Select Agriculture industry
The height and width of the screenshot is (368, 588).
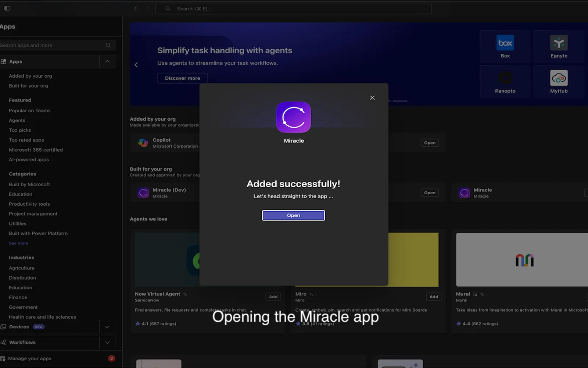22,268
